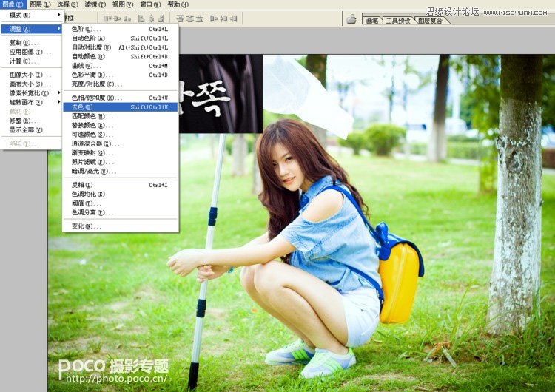This screenshot has height=392, width=555.
Task: Switch to the 工具预设 tab
Action: point(398,21)
